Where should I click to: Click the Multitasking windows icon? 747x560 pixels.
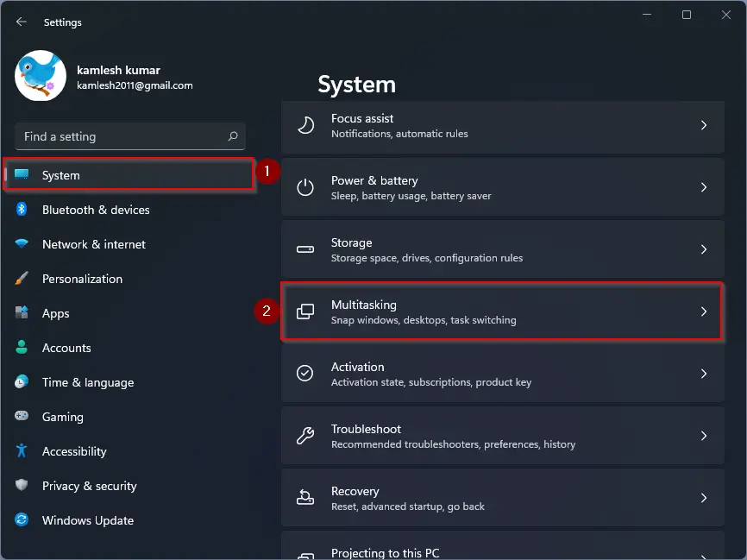point(305,311)
